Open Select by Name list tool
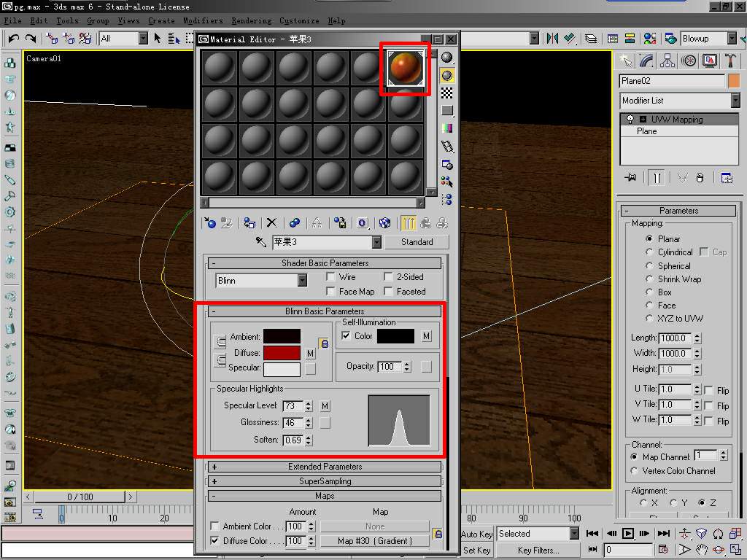Screen dimensions: 747x560 pos(174,38)
